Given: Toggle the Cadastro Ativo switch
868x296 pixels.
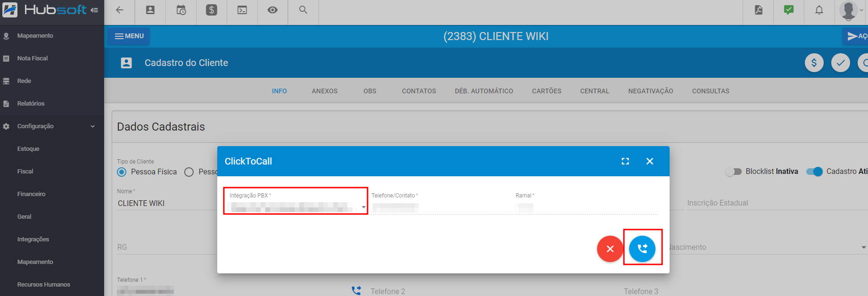Looking at the screenshot, I should pyautogui.click(x=814, y=172).
